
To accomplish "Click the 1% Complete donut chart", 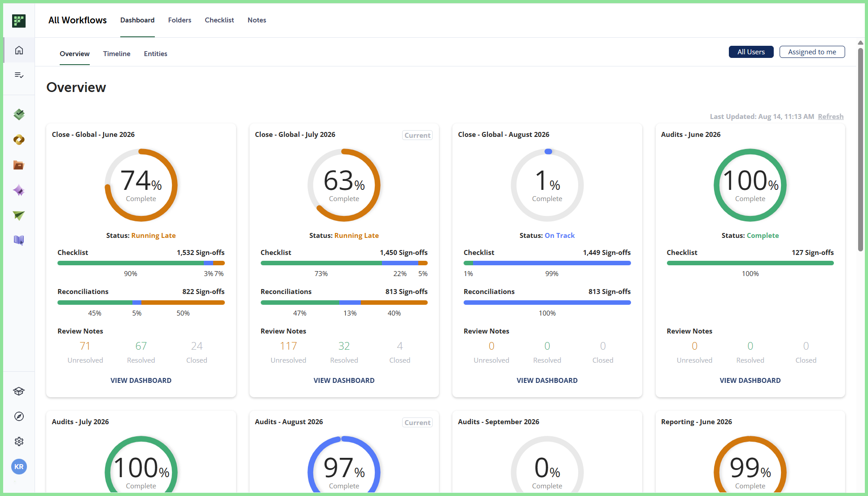I will click(x=547, y=185).
